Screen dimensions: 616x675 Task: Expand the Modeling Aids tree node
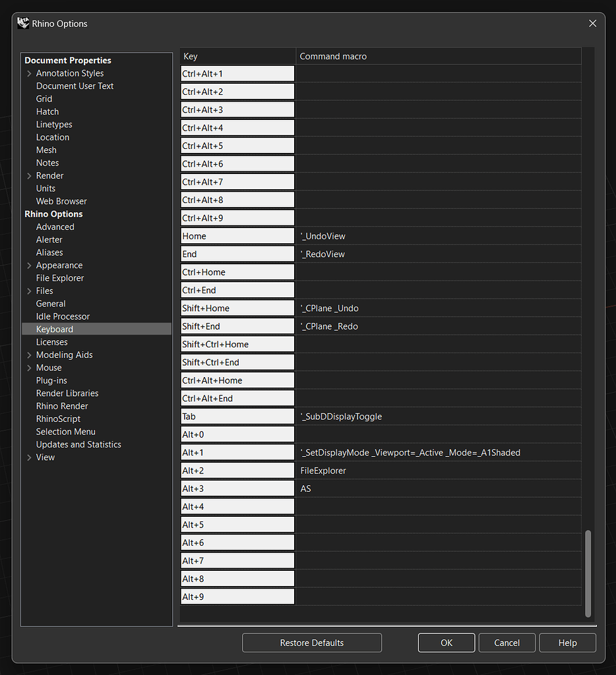(29, 355)
